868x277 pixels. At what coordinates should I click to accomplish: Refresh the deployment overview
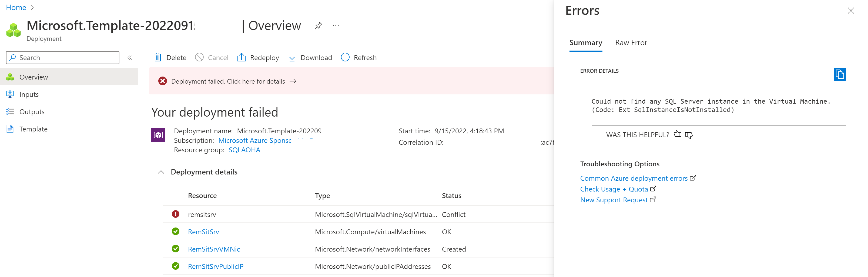pyautogui.click(x=359, y=58)
